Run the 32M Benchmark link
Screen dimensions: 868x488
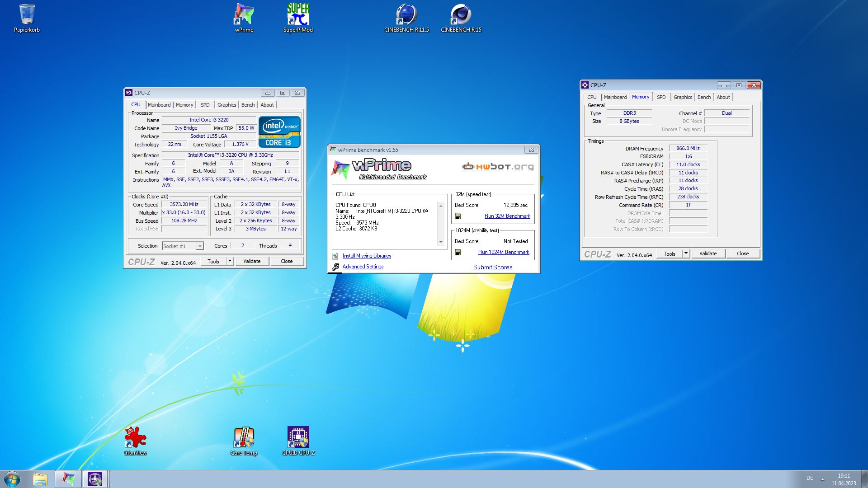(x=507, y=216)
